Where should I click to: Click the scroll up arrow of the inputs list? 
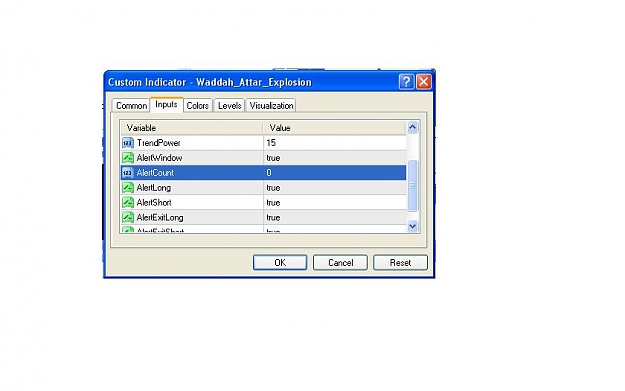point(413,127)
